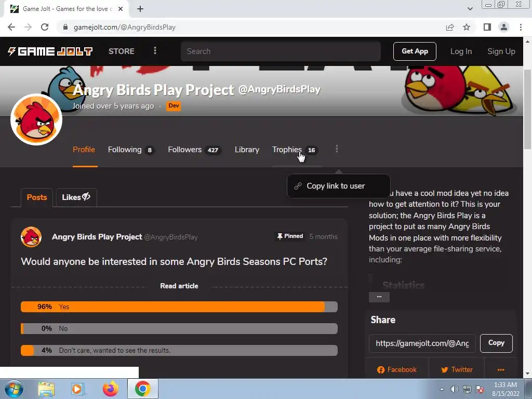Open more share options orange dots
532x399 pixels.
coord(501,369)
